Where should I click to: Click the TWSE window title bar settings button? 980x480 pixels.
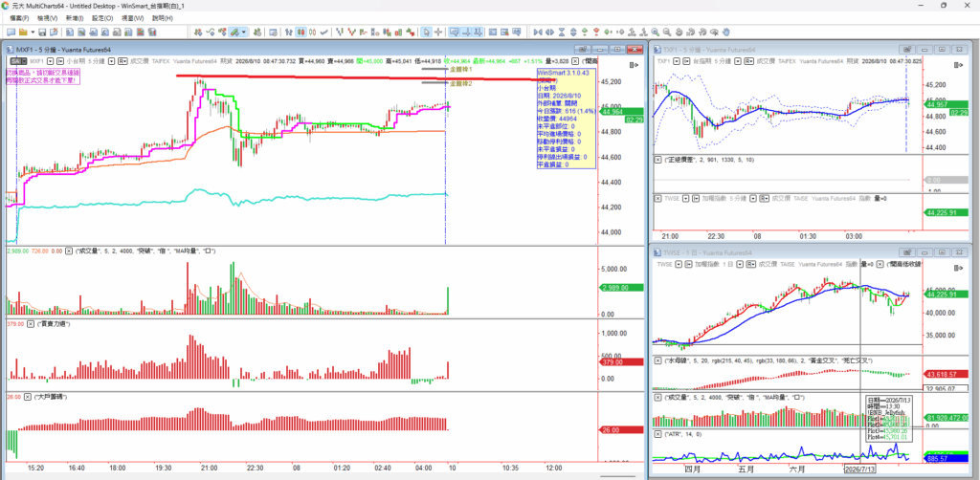pyautogui.click(x=907, y=252)
